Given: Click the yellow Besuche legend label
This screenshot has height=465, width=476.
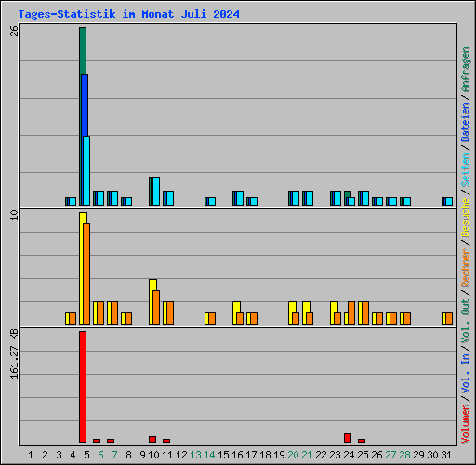Looking at the screenshot, I should point(466,218).
